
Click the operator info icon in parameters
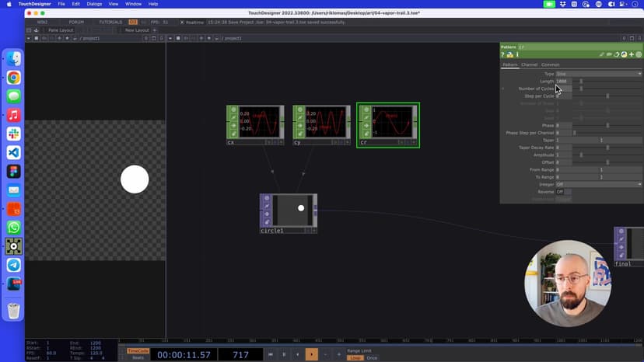[517, 55]
